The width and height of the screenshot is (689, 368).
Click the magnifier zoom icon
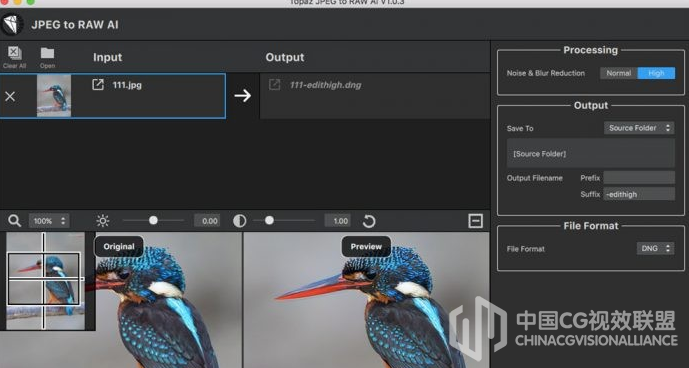pos(15,221)
